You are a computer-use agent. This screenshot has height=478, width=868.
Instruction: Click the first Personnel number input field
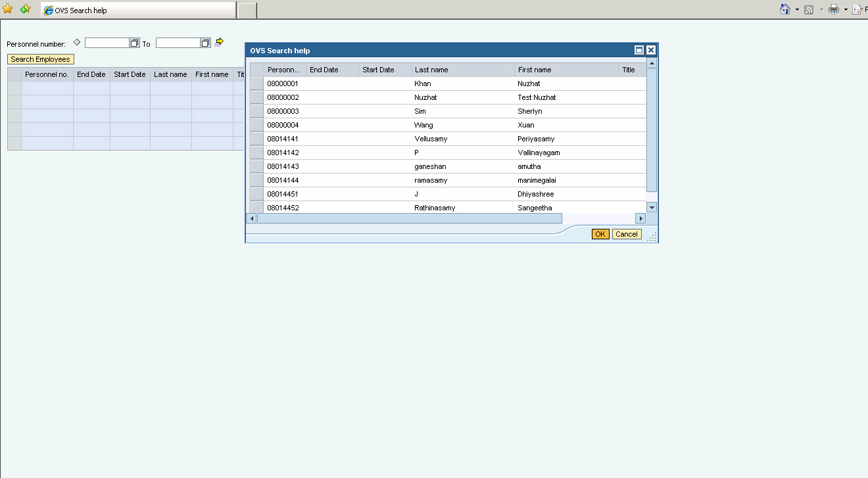pyautogui.click(x=107, y=42)
